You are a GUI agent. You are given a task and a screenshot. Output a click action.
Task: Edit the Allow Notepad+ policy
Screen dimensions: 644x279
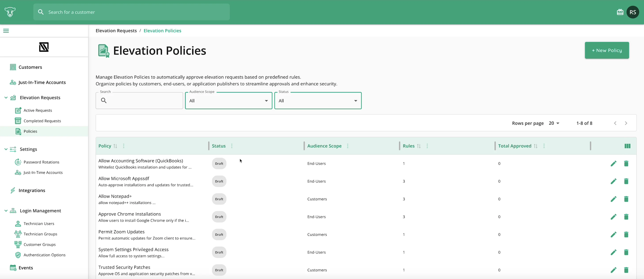(614, 199)
